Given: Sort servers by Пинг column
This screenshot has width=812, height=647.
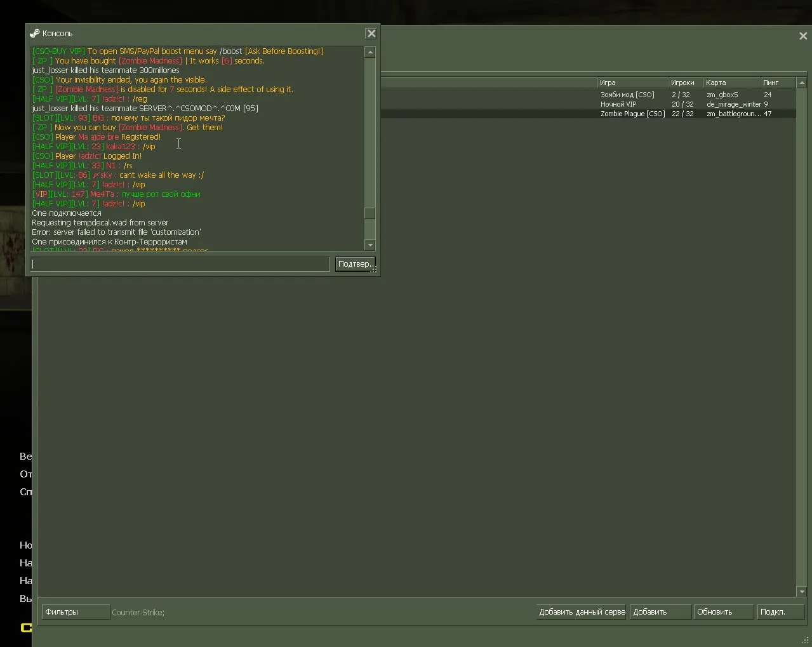Looking at the screenshot, I should [778, 83].
